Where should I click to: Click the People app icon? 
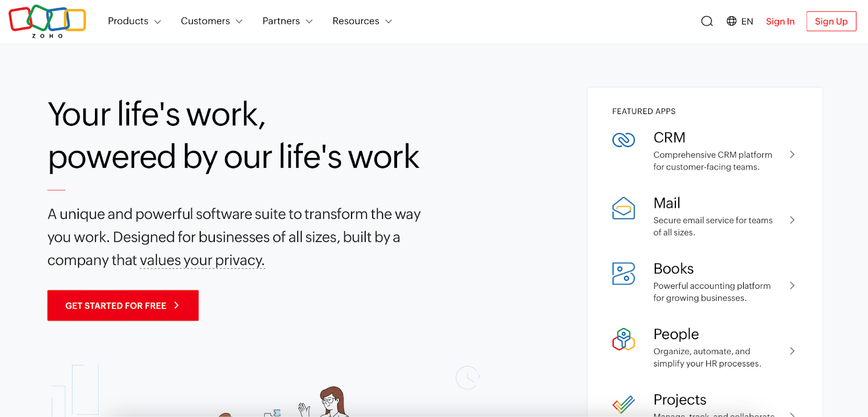point(623,339)
